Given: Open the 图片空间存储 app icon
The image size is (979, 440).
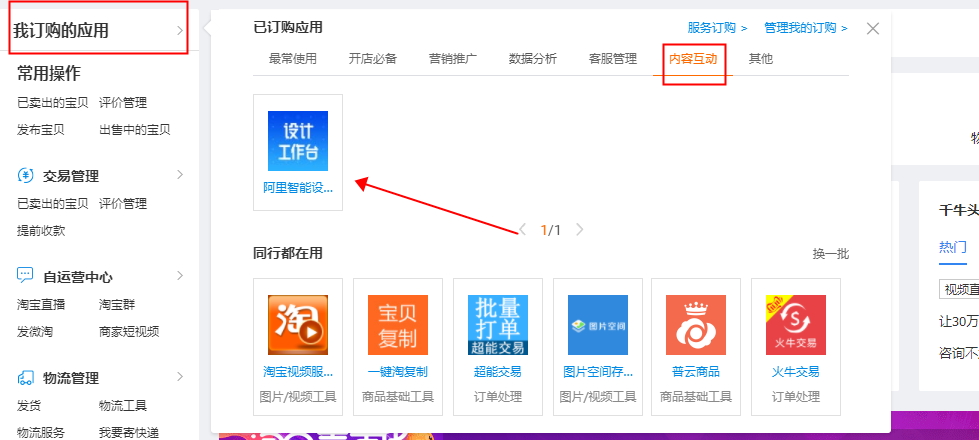Looking at the screenshot, I should [597, 325].
